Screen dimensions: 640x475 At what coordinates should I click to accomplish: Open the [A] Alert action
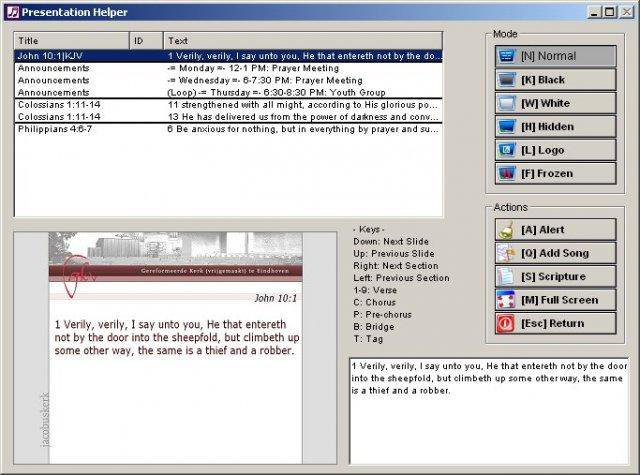click(556, 229)
